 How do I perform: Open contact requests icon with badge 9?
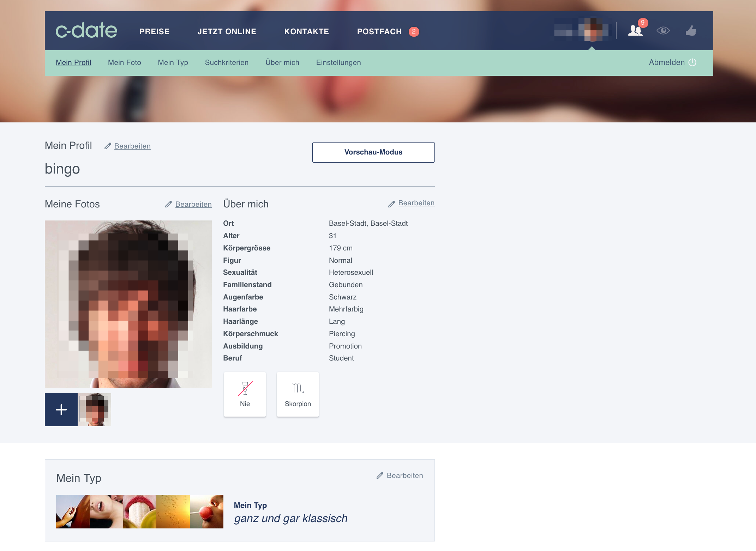pyautogui.click(x=635, y=31)
